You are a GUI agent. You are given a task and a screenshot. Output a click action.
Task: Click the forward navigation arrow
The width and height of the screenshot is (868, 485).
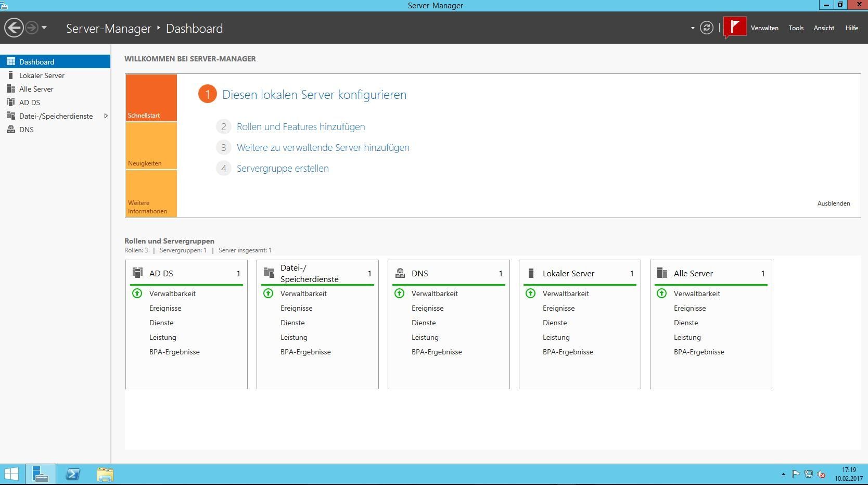(32, 28)
